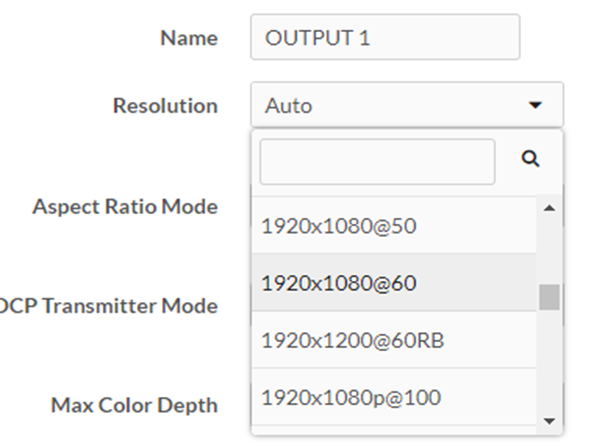This screenshot has width=594, height=444.
Task: Click the Max Color Depth label
Action: pos(134,405)
